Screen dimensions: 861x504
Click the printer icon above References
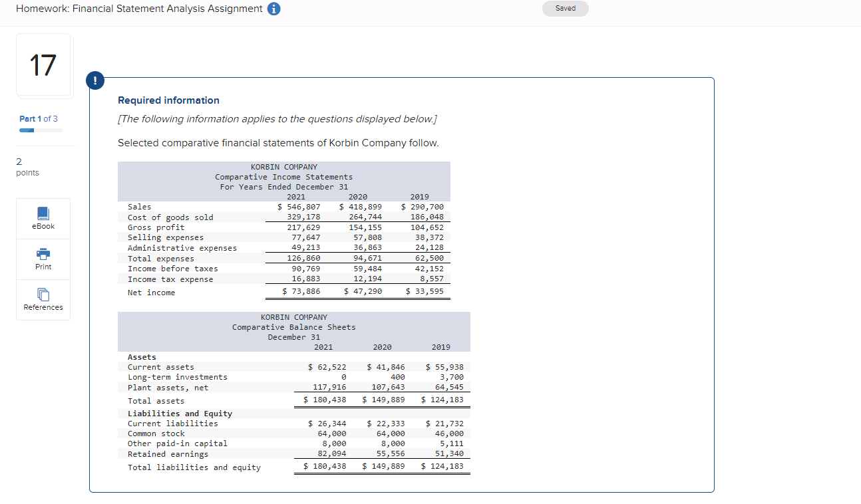tap(43, 255)
